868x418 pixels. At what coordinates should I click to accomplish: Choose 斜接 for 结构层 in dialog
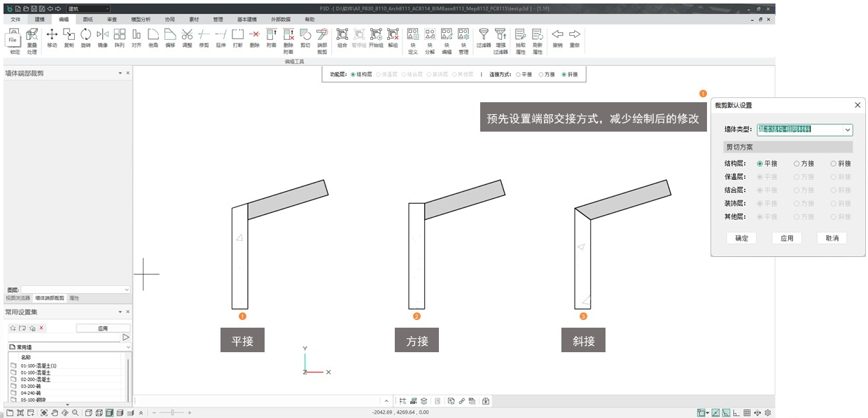coord(841,164)
